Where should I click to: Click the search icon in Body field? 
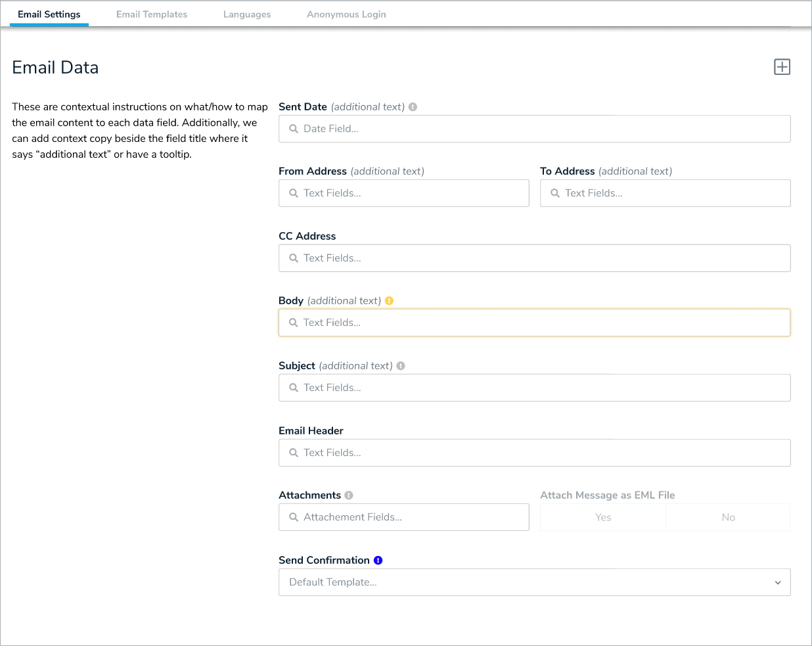(x=294, y=323)
